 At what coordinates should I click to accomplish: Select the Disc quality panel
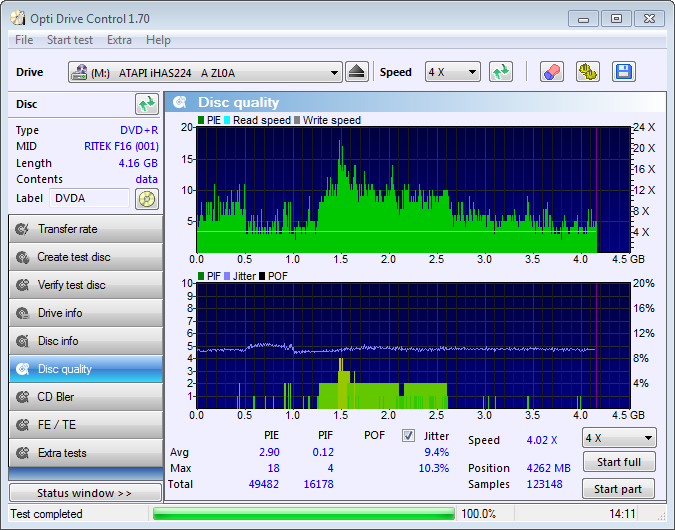86,369
